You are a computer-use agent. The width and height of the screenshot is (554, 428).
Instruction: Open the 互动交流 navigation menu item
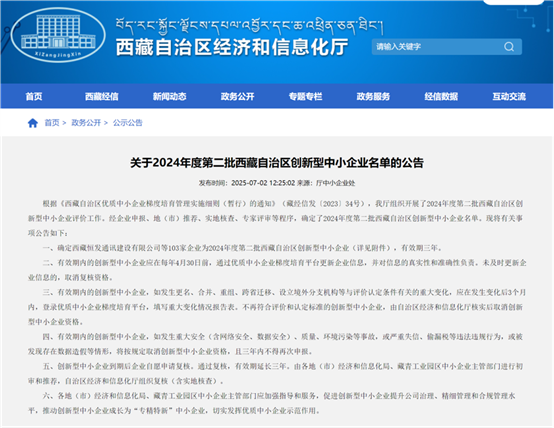pos(509,96)
